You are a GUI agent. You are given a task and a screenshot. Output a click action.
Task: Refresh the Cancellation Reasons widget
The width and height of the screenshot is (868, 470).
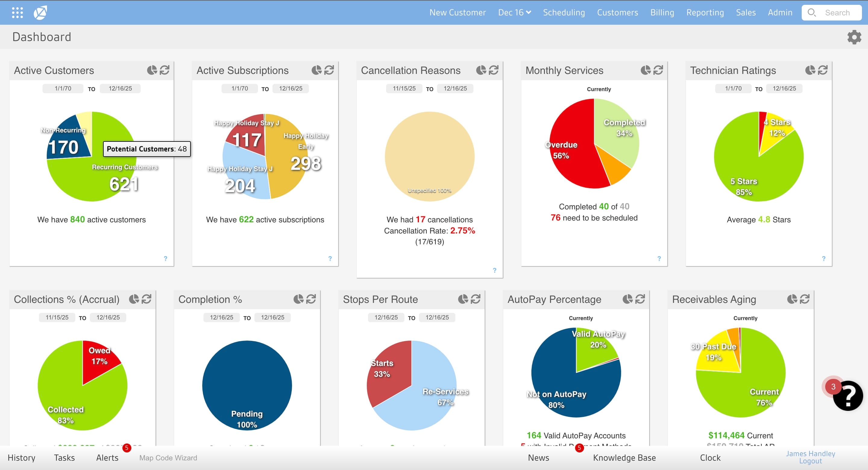[x=494, y=70]
